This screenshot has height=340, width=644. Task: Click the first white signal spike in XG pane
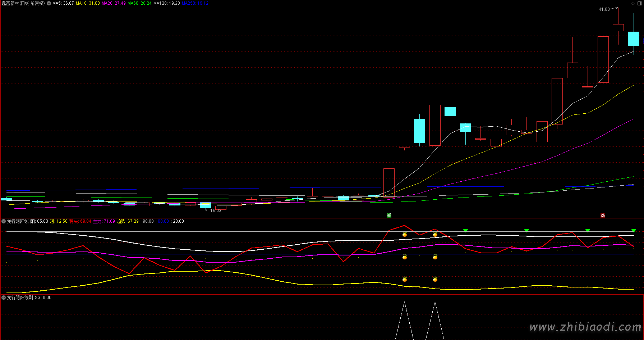pos(405,320)
